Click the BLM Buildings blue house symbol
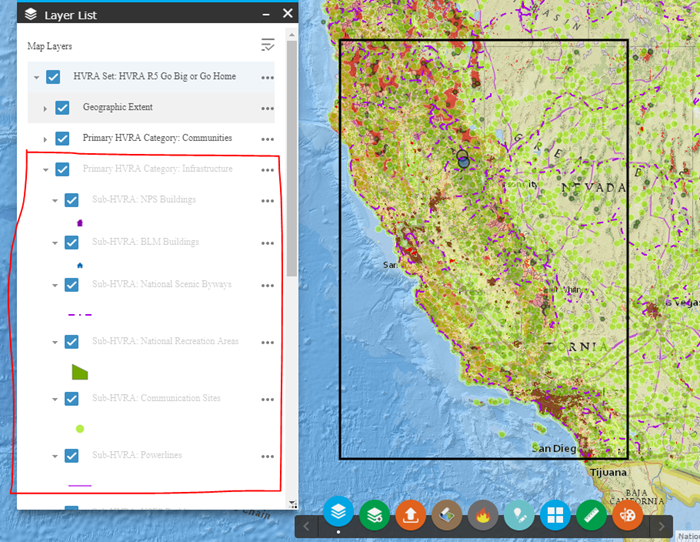The height and width of the screenshot is (542, 700). click(80, 265)
